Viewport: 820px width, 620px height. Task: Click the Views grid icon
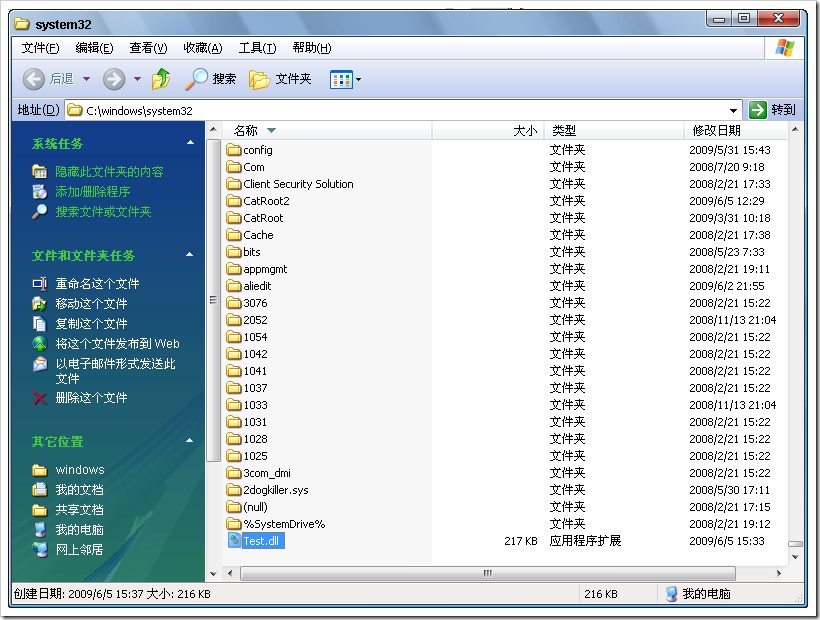tap(341, 80)
